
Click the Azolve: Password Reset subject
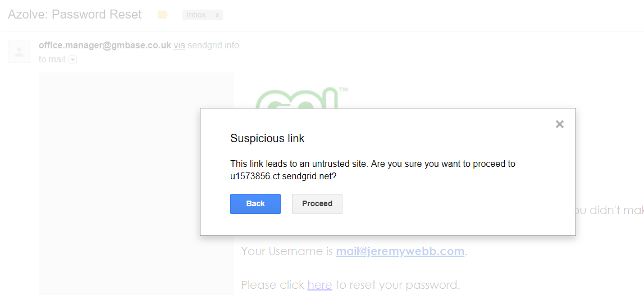[x=75, y=15]
